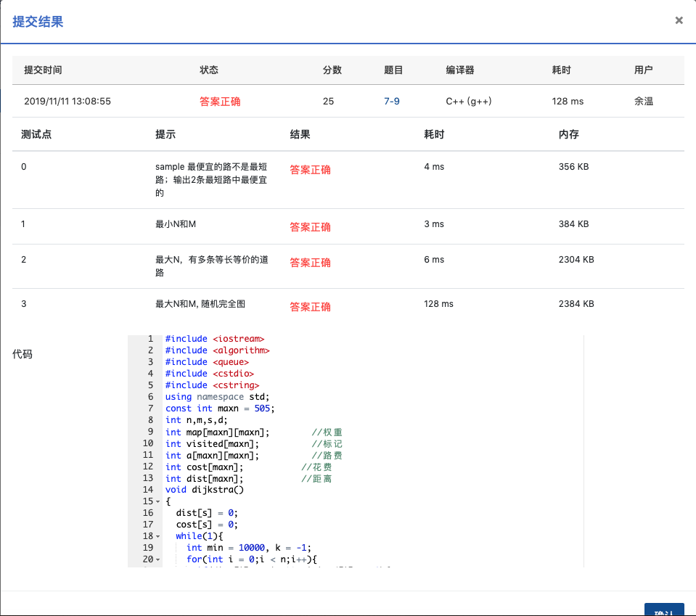
Task: Click the 测试点 column header
Action: (x=36, y=134)
